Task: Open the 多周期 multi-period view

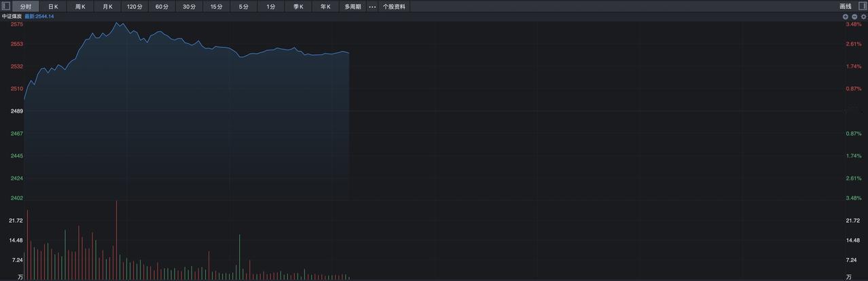Action: 352,7
